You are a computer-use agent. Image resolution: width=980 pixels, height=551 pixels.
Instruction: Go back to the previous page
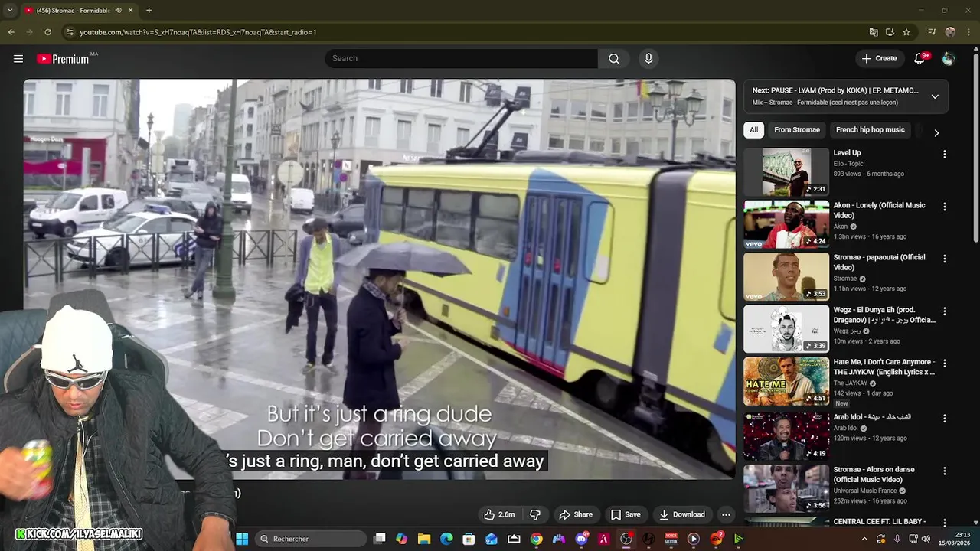tap(11, 32)
